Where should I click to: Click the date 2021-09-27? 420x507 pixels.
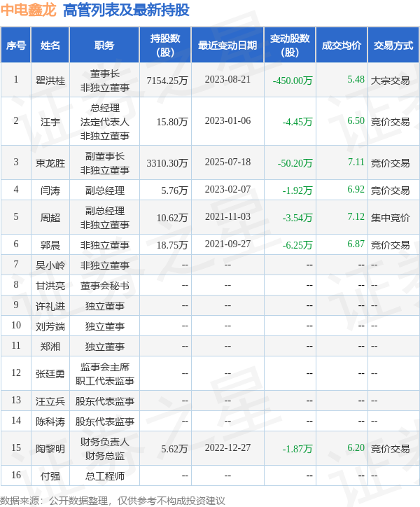coord(227,244)
